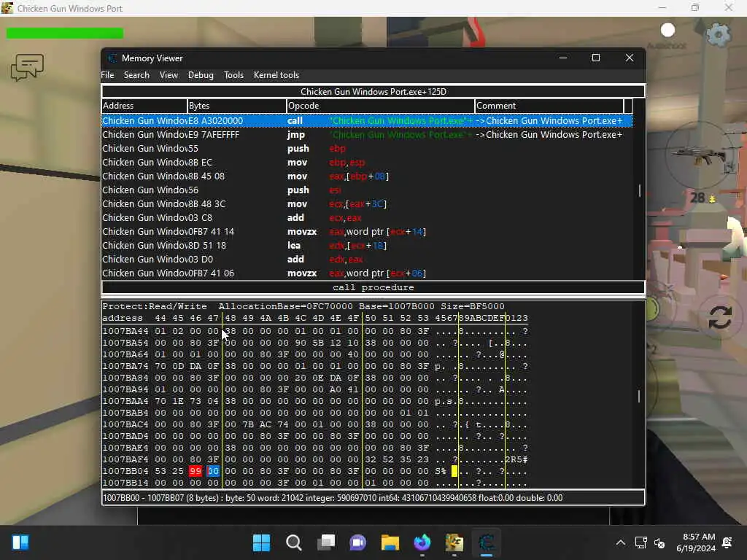Select the mov eax,[ebp+08] row
This screenshot has width=747, height=560.
point(367,176)
